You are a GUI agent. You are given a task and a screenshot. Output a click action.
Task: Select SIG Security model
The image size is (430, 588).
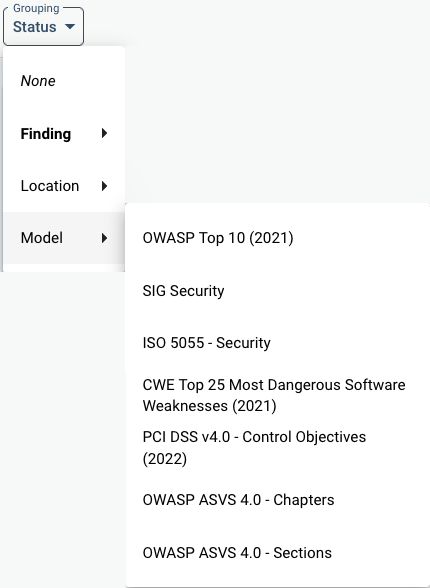tap(277, 291)
